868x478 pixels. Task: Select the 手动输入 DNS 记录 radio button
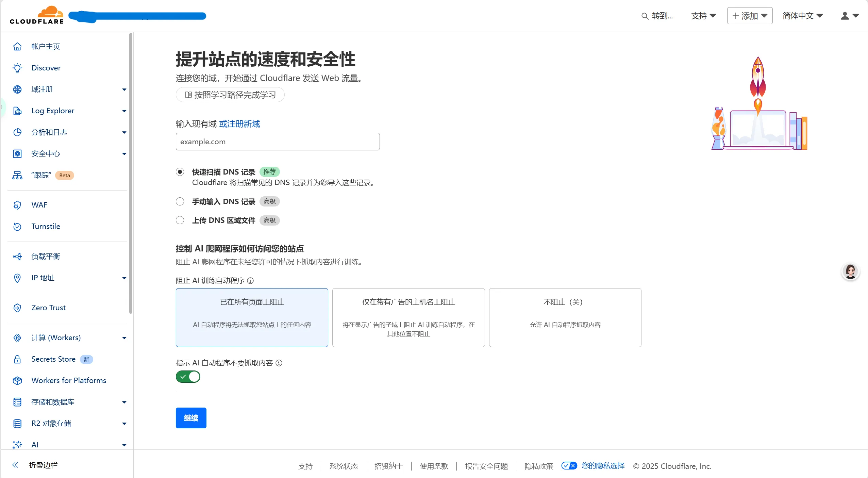point(180,202)
